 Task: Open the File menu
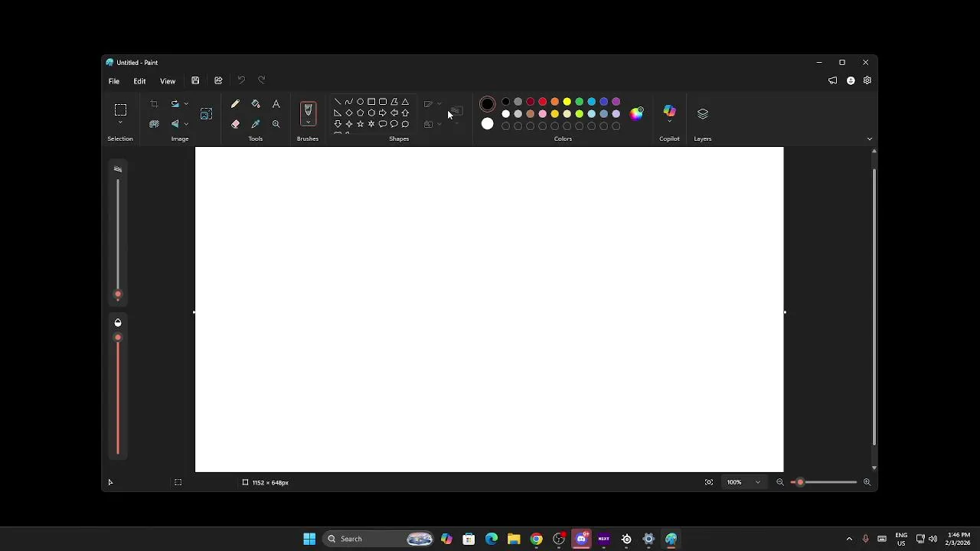(x=114, y=81)
